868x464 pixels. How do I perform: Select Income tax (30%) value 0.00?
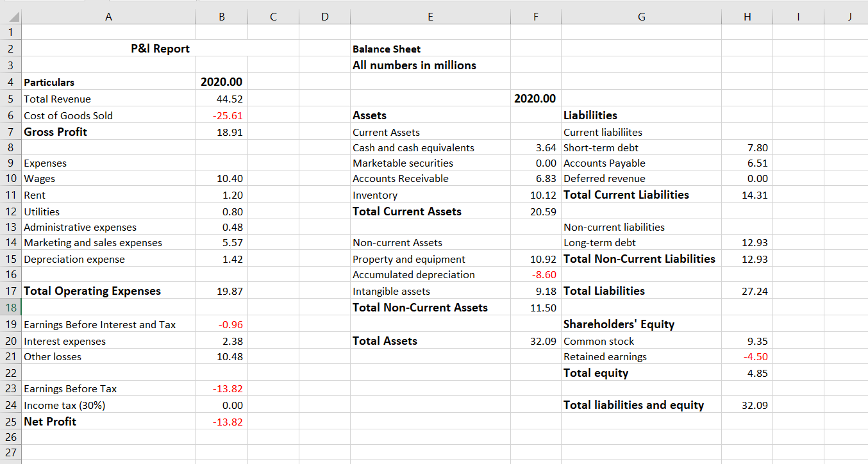coord(221,405)
